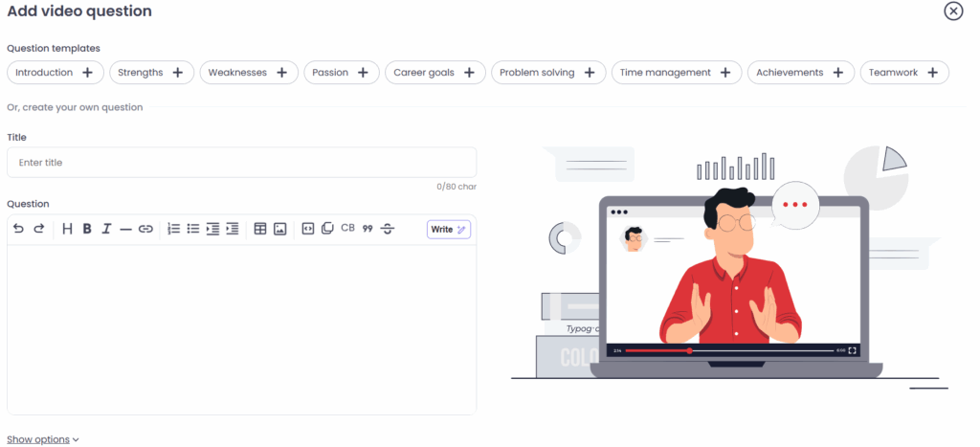Toggle strikethrough formatting
Image resolution: width=980 pixels, height=447 pixels.
[x=388, y=229]
